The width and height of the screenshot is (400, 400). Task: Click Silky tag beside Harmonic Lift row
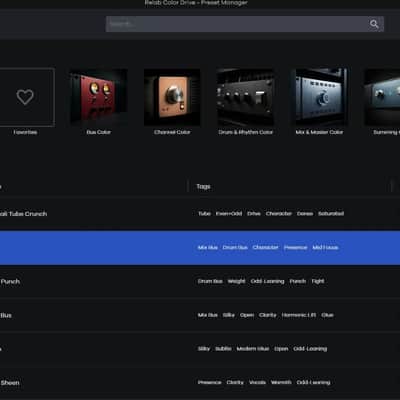tap(229, 315)
